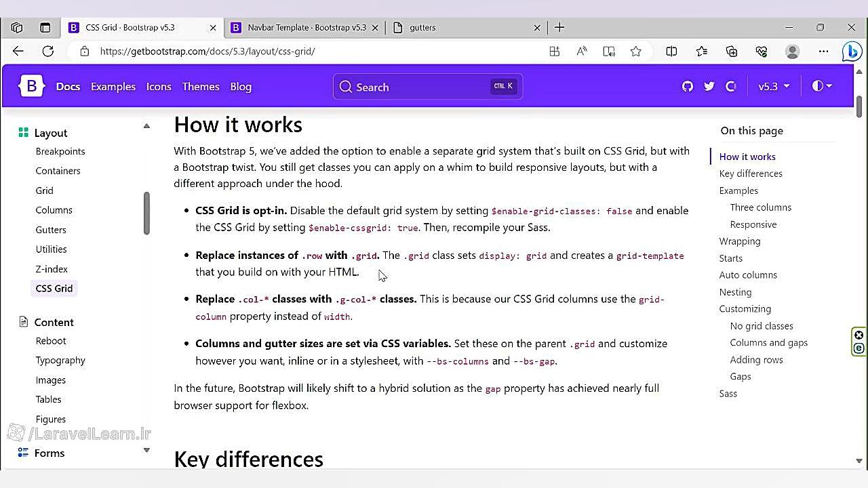
Task: Click the Bootstrap logo in navbar
Action: point(31,86)
